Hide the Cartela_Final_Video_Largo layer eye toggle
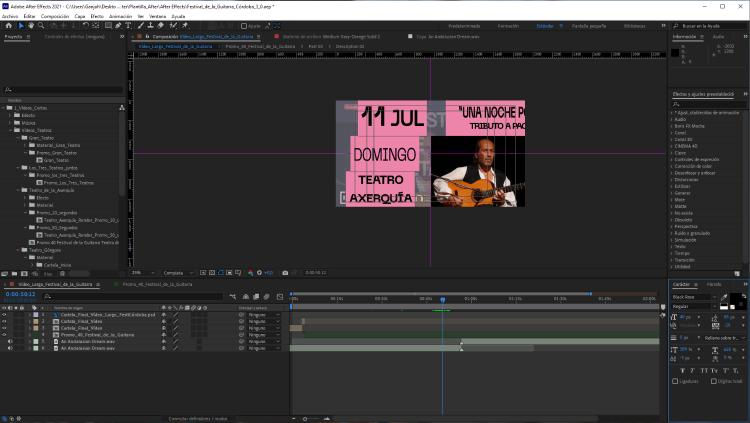Viewport: 750px width, 423px height. pyautogui.click(x=4, y=315)
